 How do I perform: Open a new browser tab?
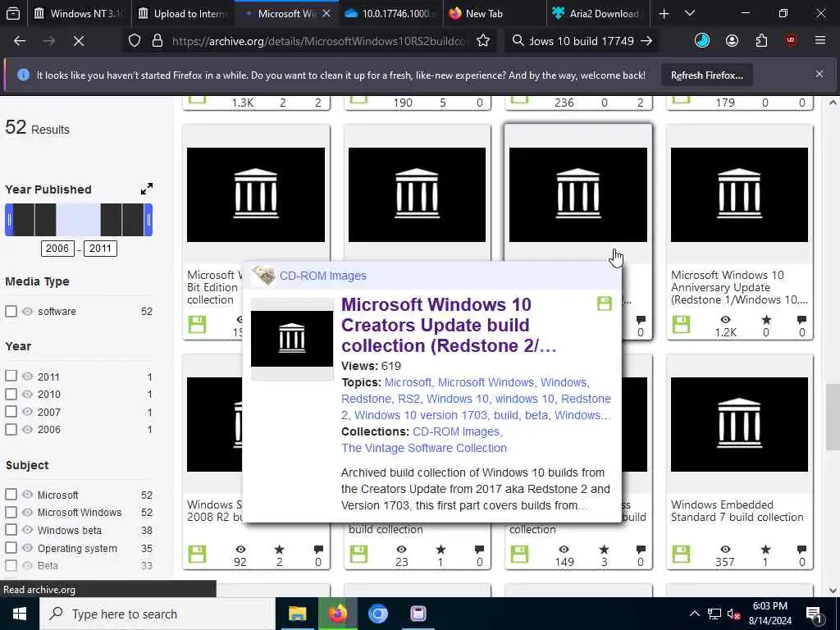664,13
